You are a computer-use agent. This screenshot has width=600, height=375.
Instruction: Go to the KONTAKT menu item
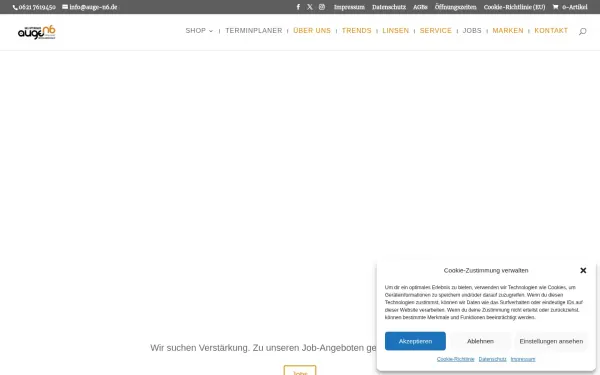[x=551, y=31]
